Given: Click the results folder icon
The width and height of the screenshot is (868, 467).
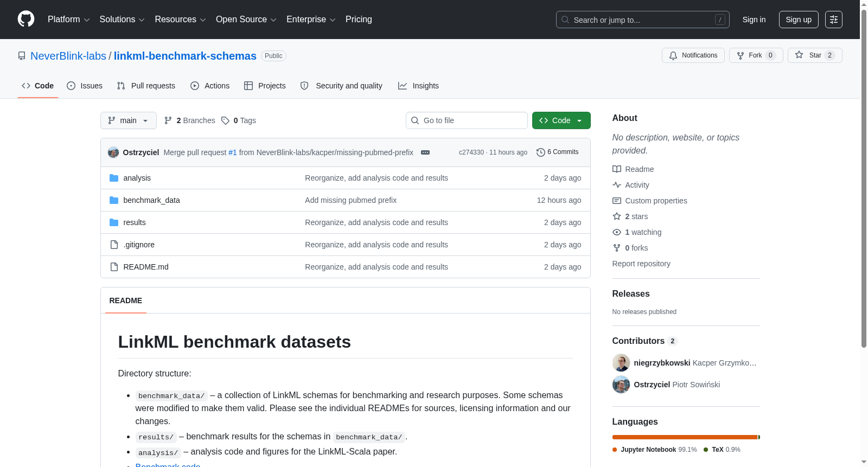Looking at the screenshot, I should click(x=114, y=222).
